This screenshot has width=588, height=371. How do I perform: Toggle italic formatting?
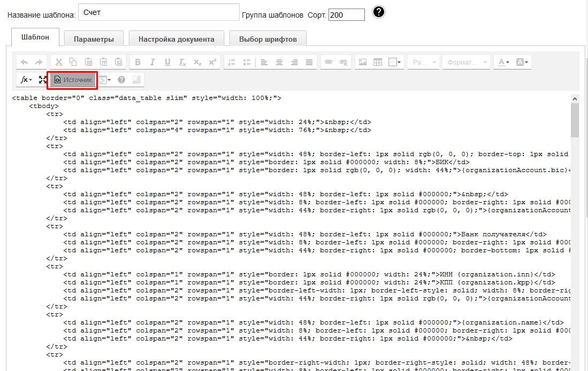coord(152,63)
